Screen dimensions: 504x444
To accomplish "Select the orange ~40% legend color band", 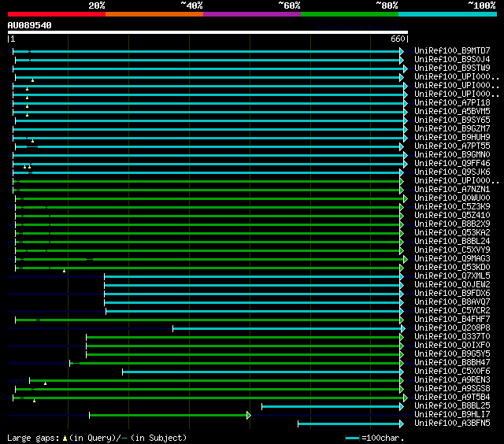I will pyautogui.click(x=154, y=14).
